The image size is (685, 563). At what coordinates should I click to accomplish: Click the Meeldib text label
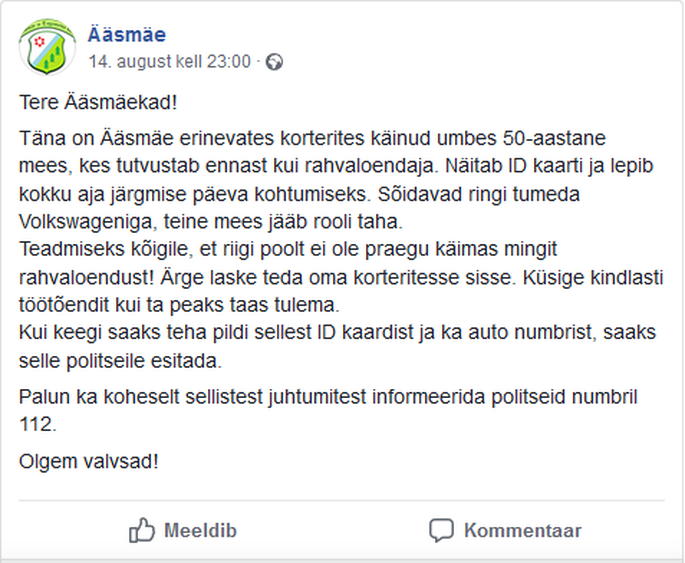point(201,531)
